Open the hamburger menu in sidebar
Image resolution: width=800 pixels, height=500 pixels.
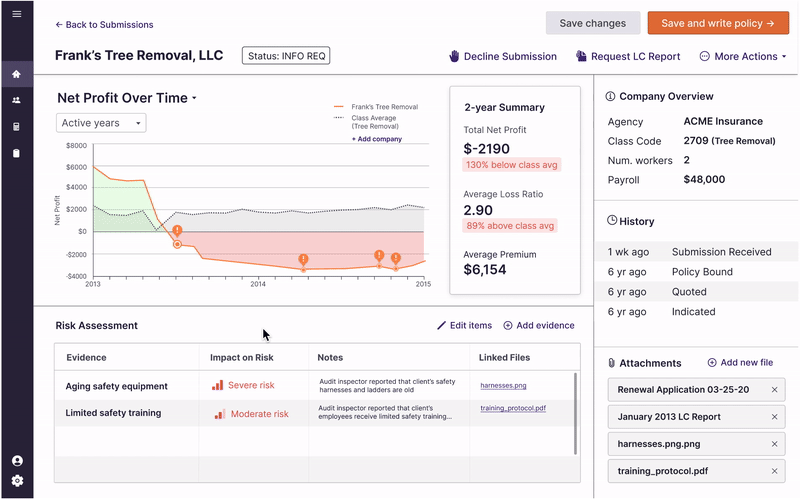point(16,14)
